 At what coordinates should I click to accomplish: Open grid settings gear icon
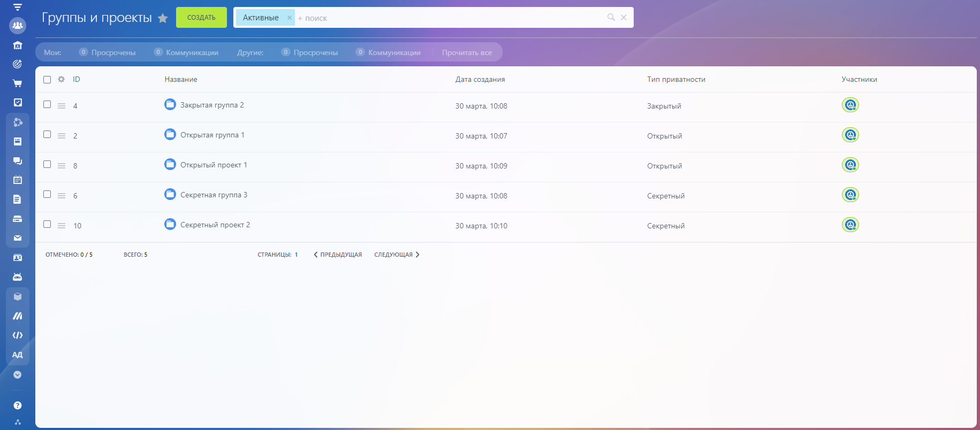(x=62, y=79)
